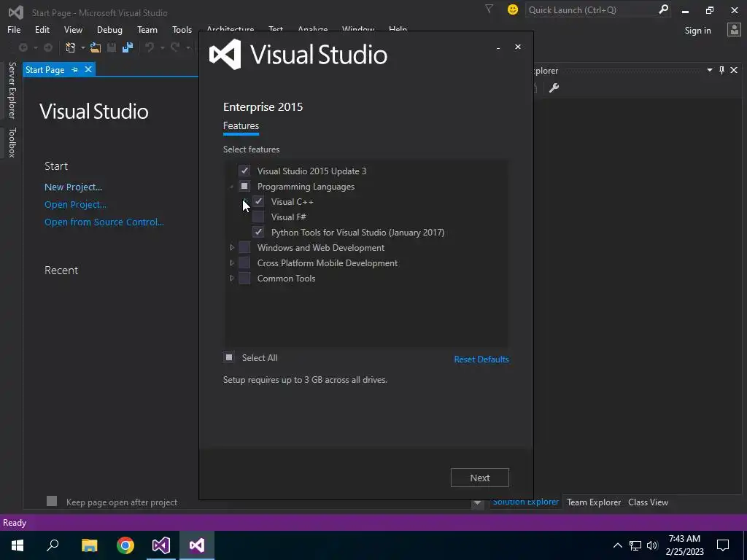Open the Toolbox side tab
This screenshot has height=560, width=747.
12,142
